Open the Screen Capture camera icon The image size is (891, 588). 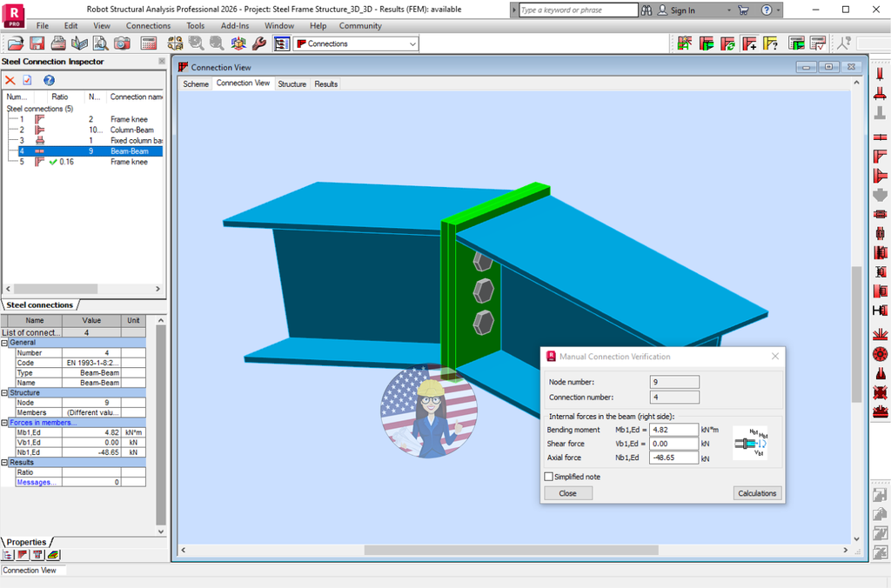tap(121, 43)
